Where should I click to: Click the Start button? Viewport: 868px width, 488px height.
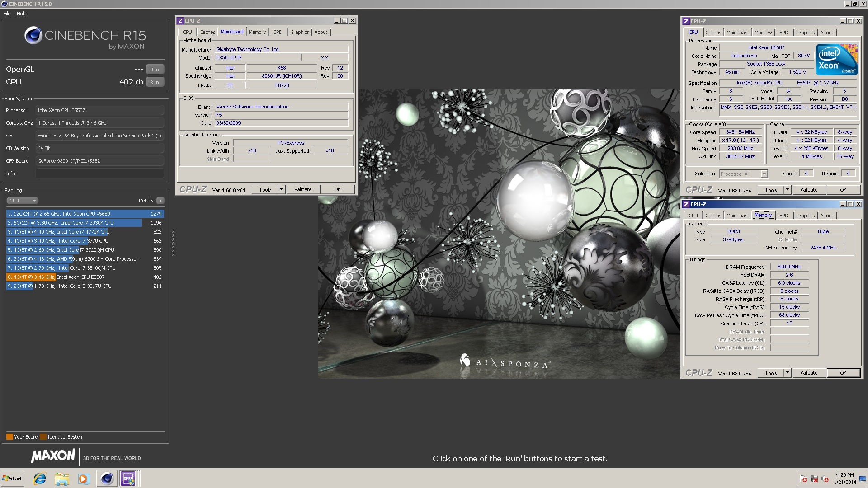[12, 479]
